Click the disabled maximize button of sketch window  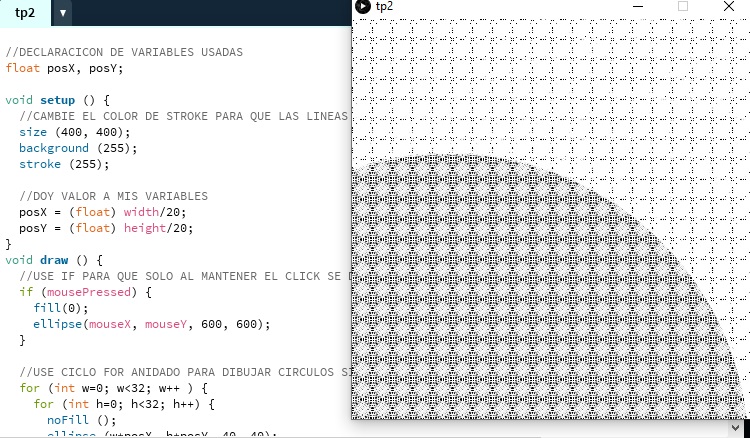(684, 6)
